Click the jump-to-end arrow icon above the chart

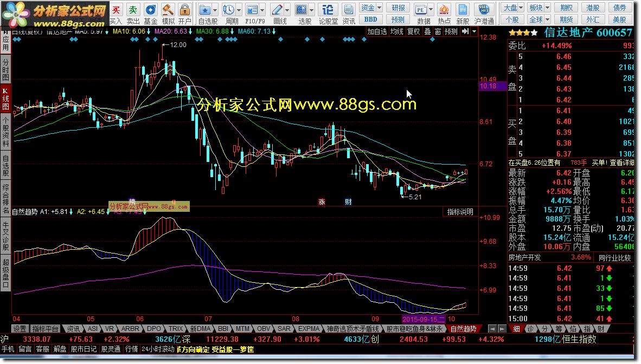pyautogui.click(x=465, y=31)
